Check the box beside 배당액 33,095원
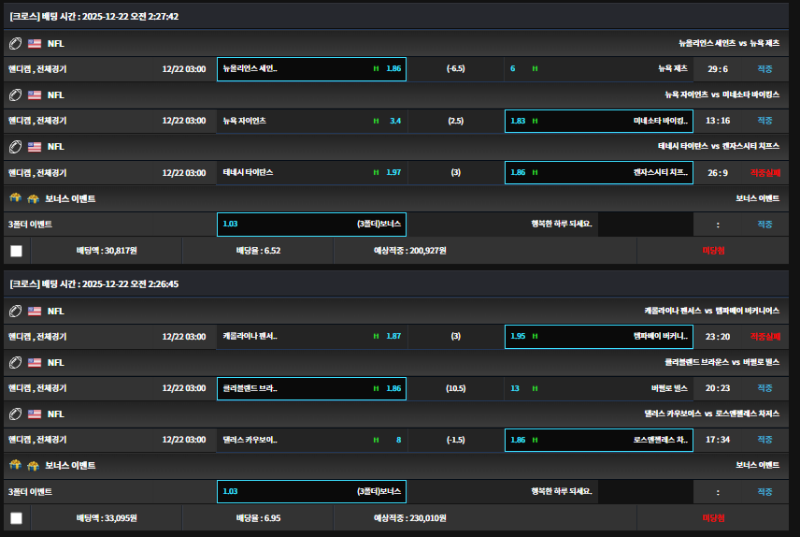This screenshot has width=800, height=537. [16, 518]
